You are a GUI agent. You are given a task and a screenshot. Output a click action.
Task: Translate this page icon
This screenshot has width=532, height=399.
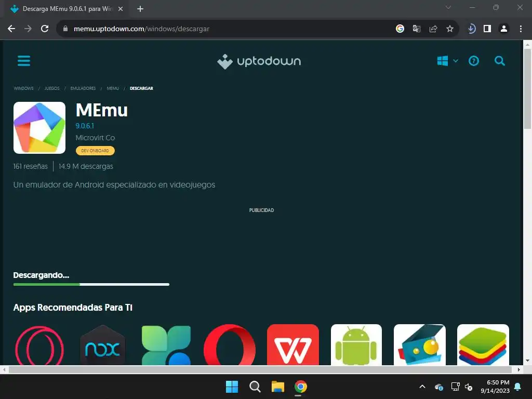point(417,29)
